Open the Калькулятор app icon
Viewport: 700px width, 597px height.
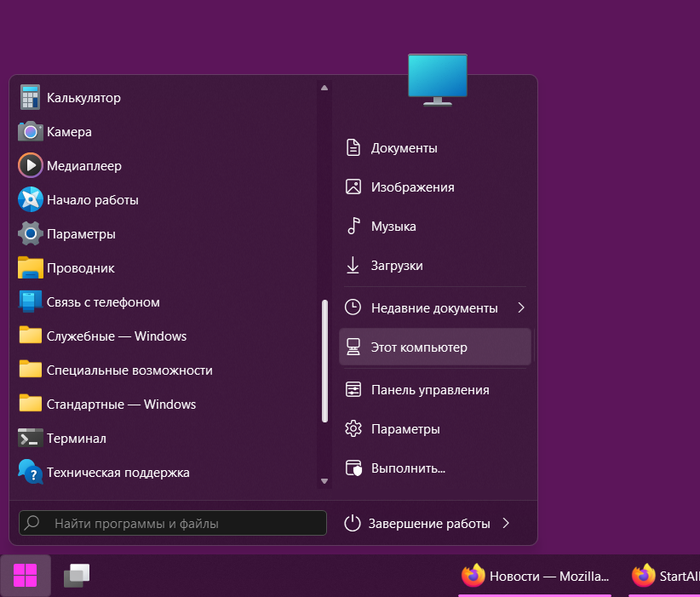[x=30, y=97]
